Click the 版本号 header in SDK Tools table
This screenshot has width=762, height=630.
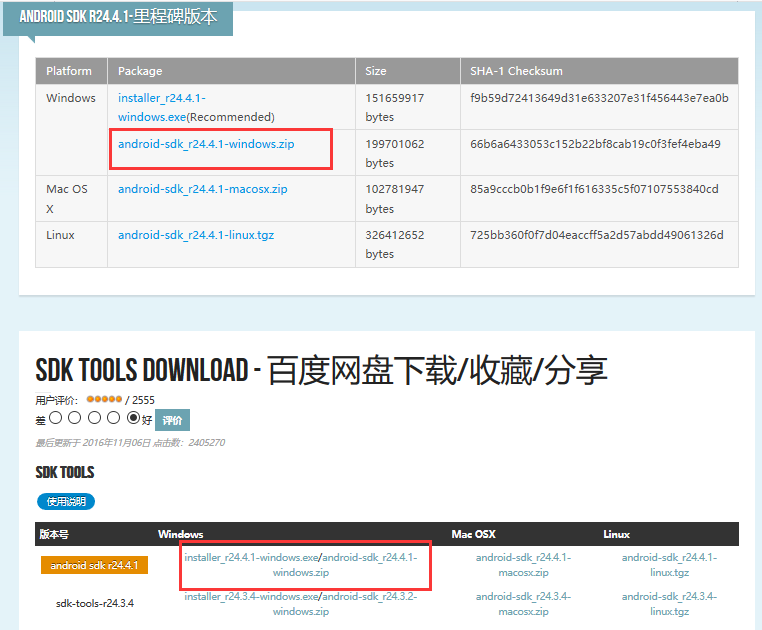point(54,534)
